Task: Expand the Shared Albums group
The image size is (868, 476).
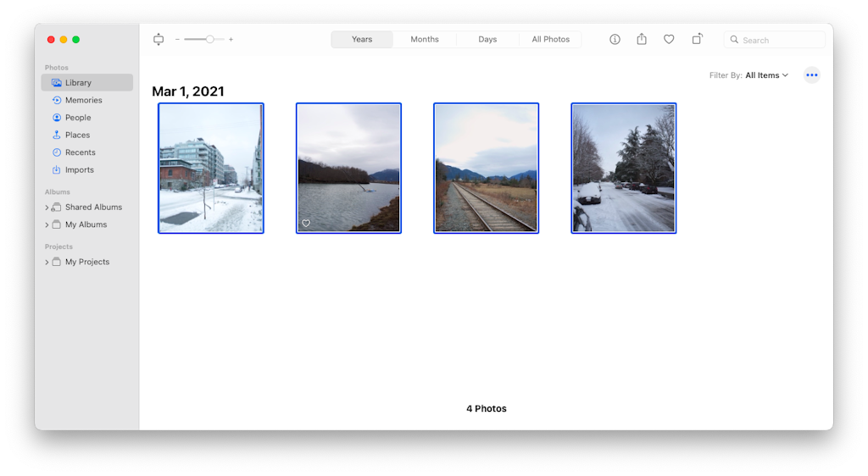Action: [47, 208]
